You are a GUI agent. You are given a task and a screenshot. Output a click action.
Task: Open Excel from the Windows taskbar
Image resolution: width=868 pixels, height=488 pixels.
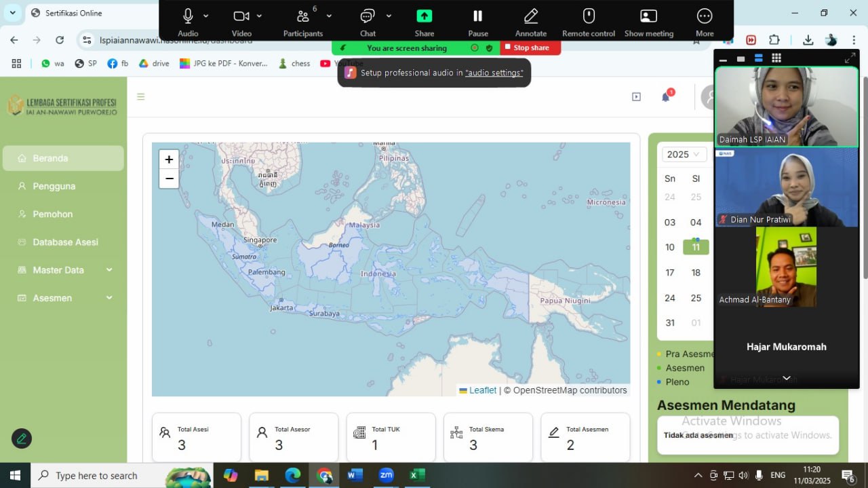[417, 475]
